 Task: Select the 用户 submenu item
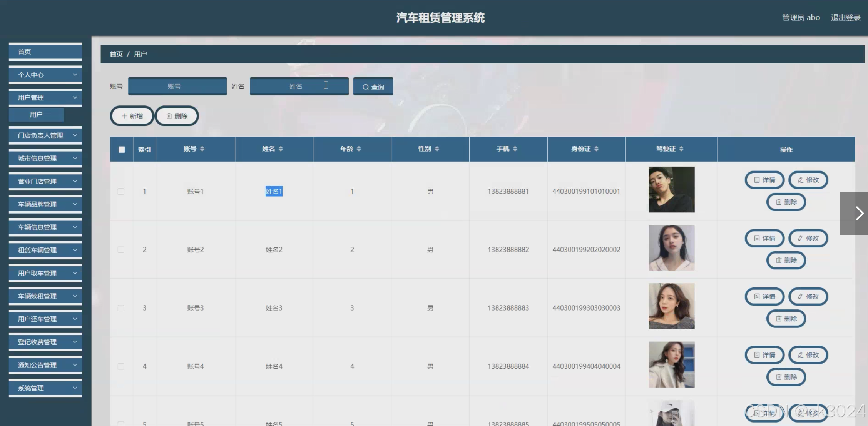pos(36,115)
